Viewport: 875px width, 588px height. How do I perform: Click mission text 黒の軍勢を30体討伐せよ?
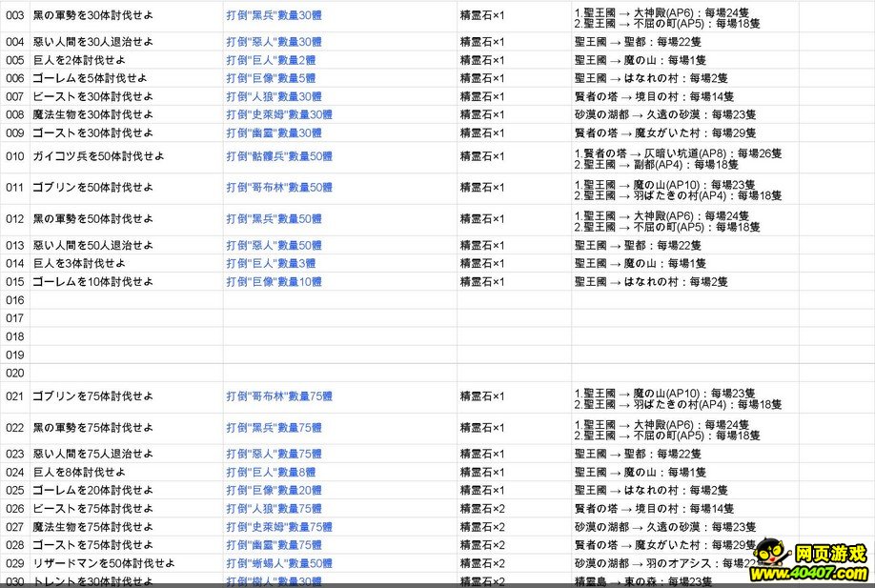click(x=92, y=15)
